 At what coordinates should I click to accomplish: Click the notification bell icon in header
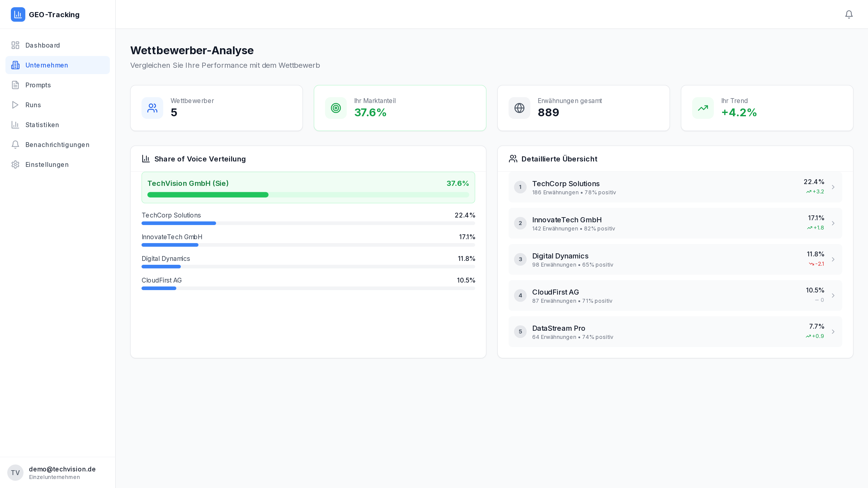tap(849, 14)
